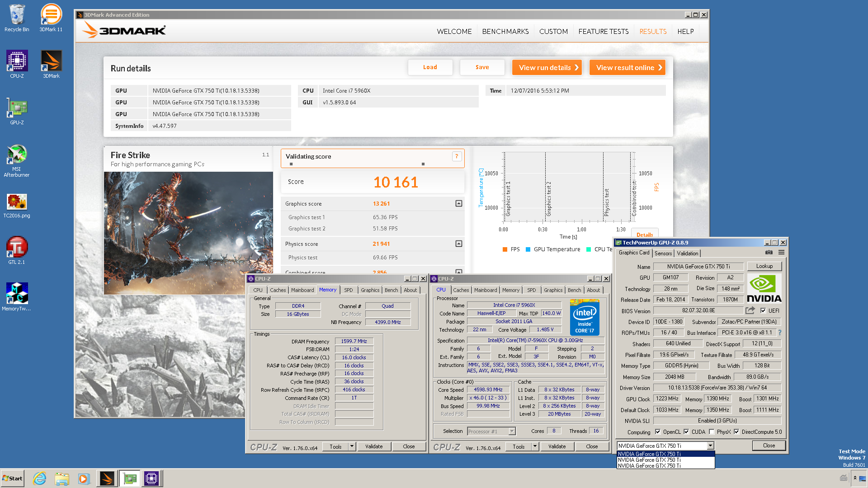
Task: Click the Load button in Run details
Action: 430,67
